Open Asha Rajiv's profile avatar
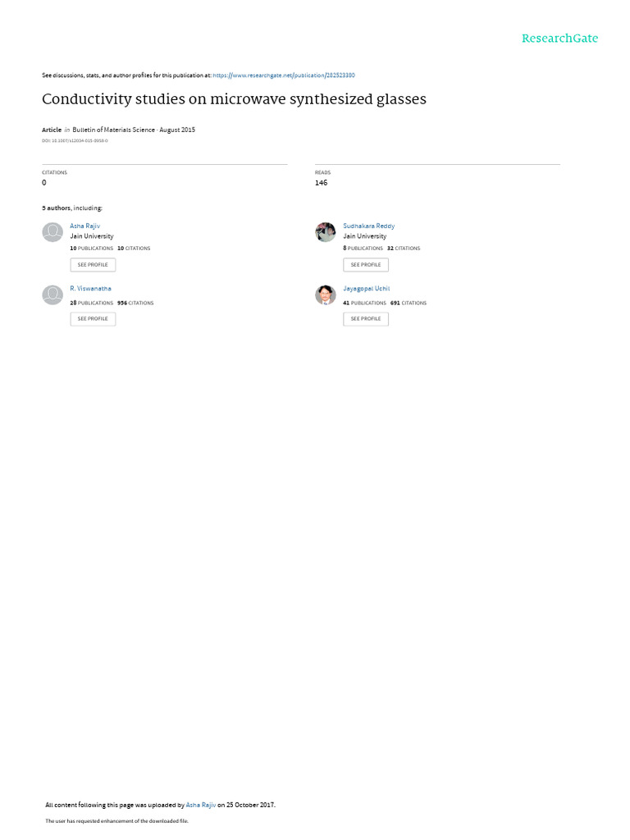Viewport: 630px width, 840px height. pos(52,232)
